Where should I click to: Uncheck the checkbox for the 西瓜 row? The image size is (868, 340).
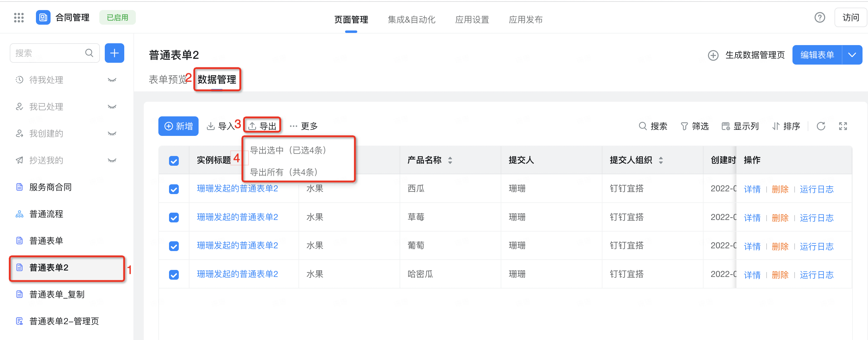pos(174,189)
